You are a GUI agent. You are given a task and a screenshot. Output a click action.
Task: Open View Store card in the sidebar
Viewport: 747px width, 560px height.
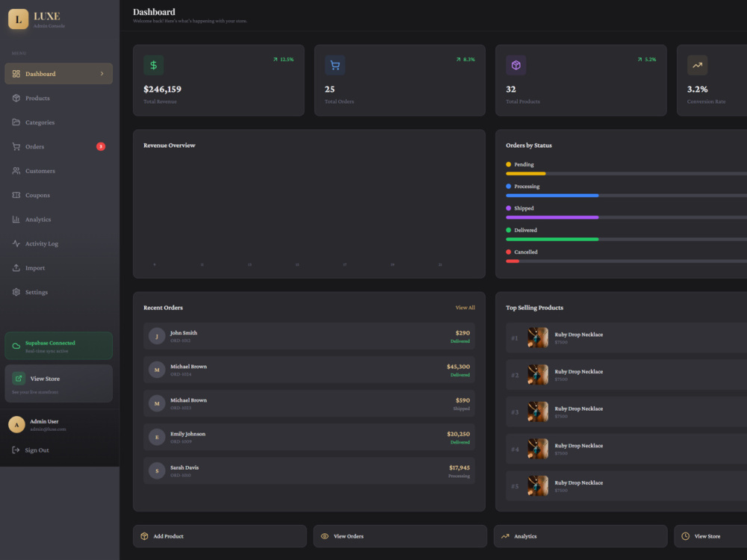(58, 384)
